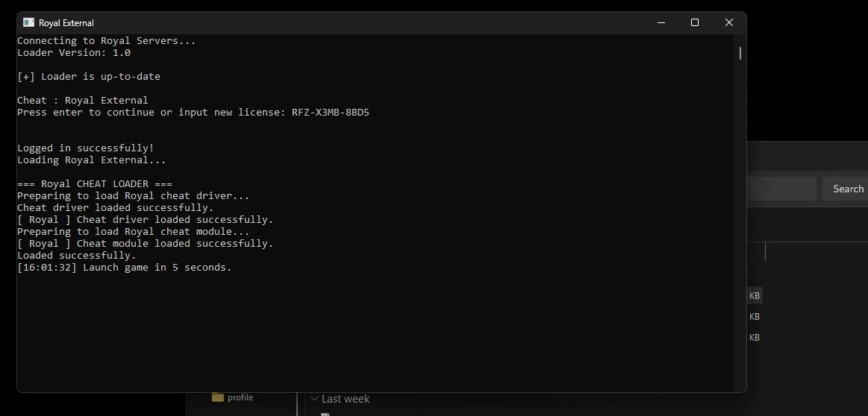Viewport: 868px width, 416px height.
Task: Click the console app icon in title bar
Action: tap(28, 22)
